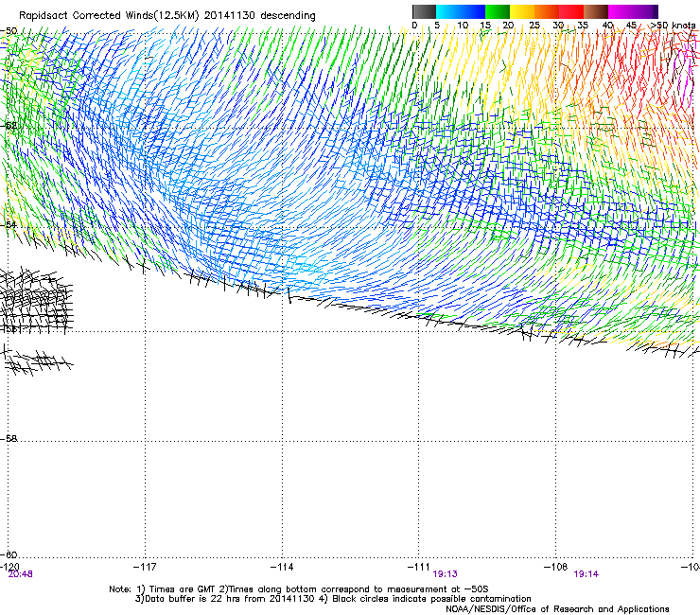Click the '-60' latitude axis label
The image size is (700, 615).
click(9, 554)
